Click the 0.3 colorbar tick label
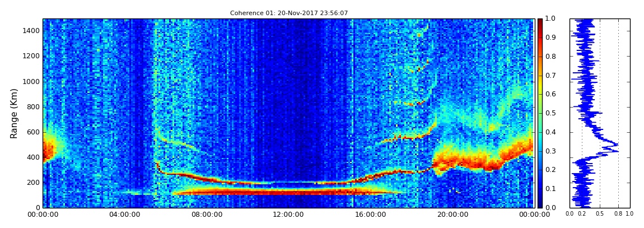This screenshot has width=644, height=228. pyautogui.click(x=549, y=151)
